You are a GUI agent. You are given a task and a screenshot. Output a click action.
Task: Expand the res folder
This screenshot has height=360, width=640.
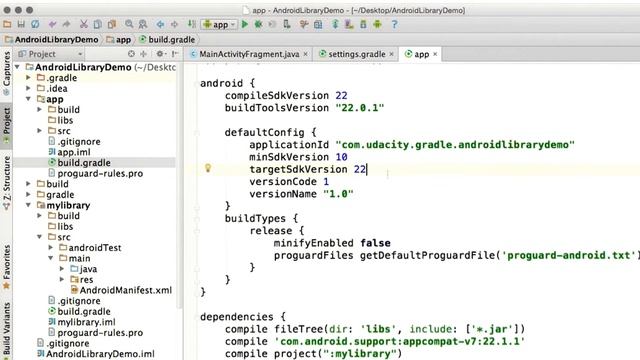point(61,279)
